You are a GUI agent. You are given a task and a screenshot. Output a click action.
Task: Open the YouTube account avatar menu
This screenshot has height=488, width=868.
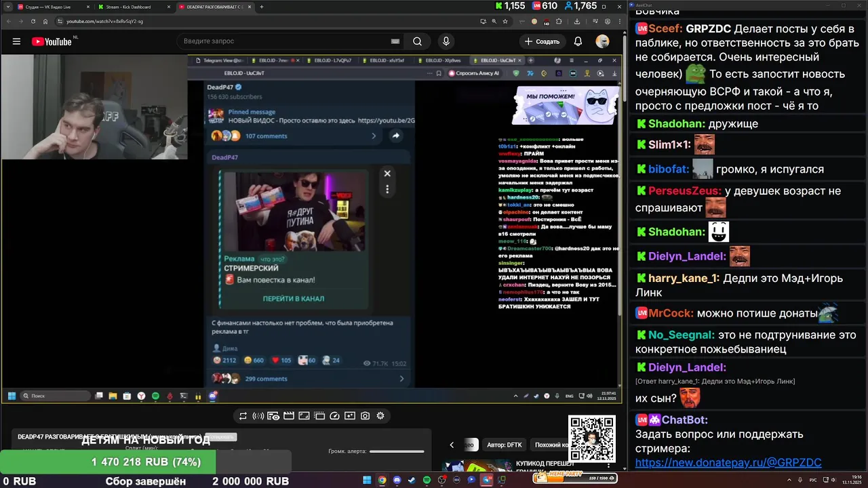pos(602,41)
